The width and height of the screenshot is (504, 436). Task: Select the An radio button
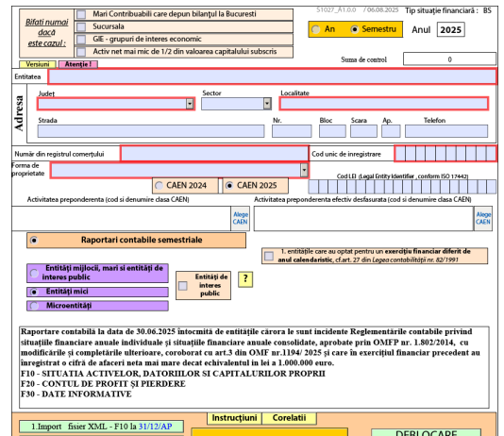316,29
